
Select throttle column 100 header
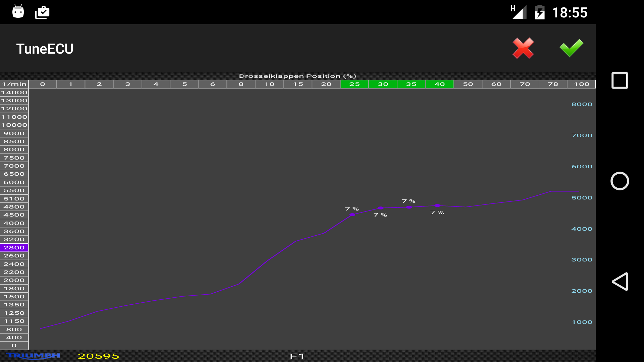point(581,84)
